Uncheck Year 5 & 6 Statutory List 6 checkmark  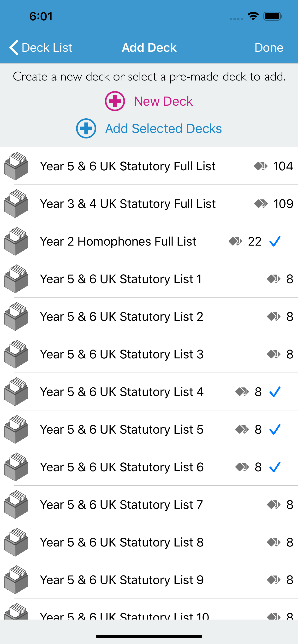(275, 467)
